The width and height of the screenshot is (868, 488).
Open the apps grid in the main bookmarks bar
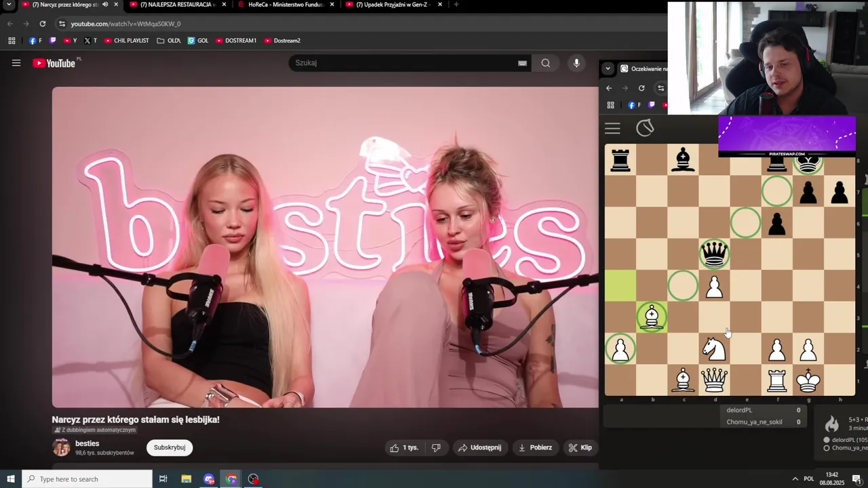12,41
